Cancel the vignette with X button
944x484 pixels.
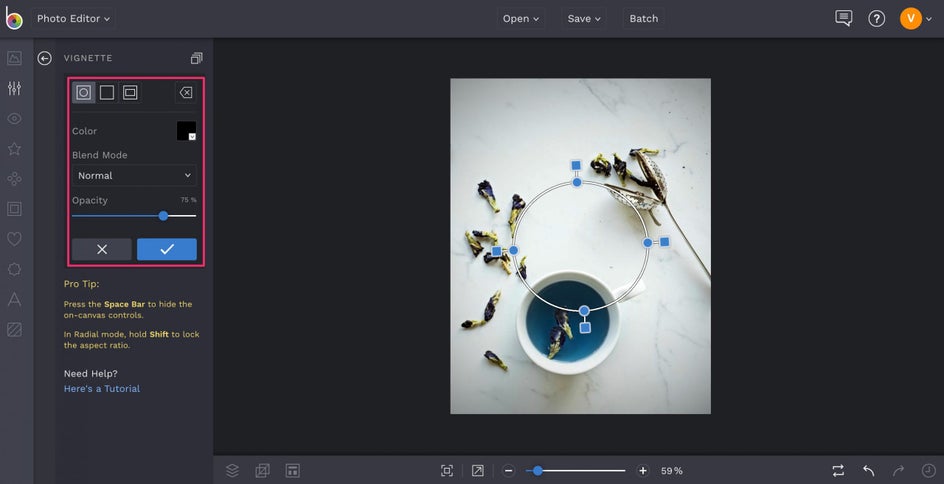pos(102,249)
